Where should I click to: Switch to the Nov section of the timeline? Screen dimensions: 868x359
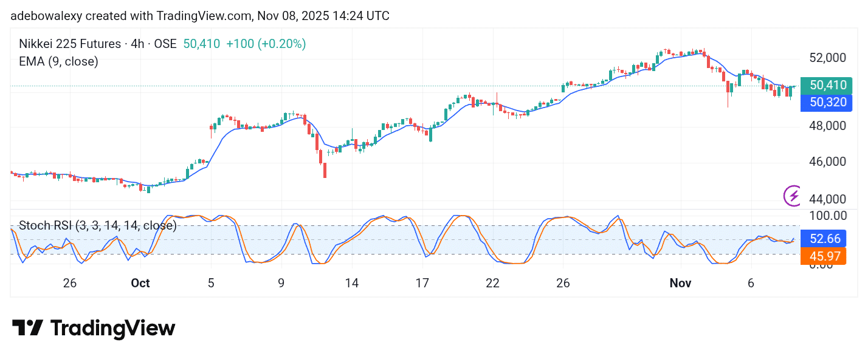[680, 283]
